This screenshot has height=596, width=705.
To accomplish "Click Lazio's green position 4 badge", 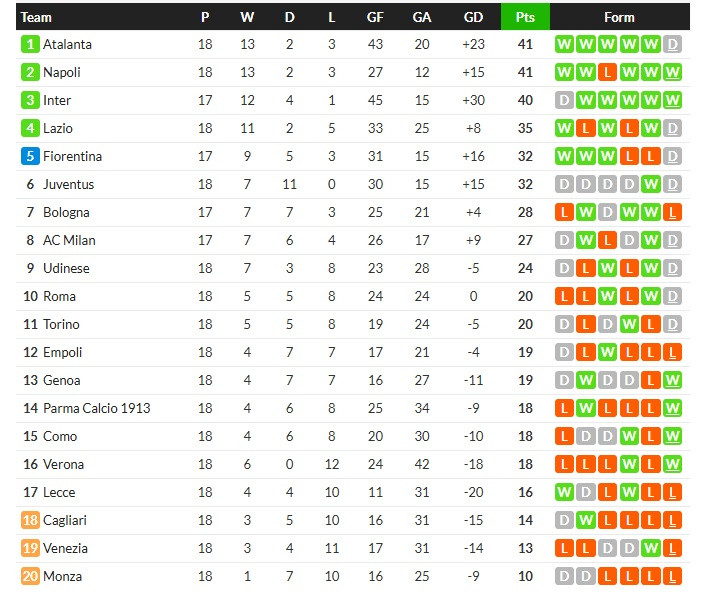I will pos(30,128).
